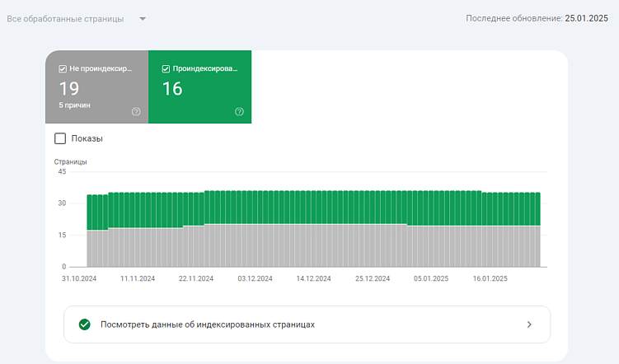Click the "5 причин" text on grey card
This screenshot has width=619, height=364.
[x=74, y=105]
